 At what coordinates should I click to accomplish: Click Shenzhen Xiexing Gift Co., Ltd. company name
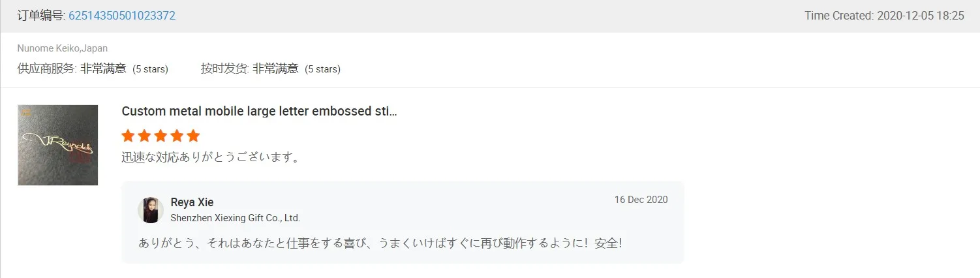point(235,218)
